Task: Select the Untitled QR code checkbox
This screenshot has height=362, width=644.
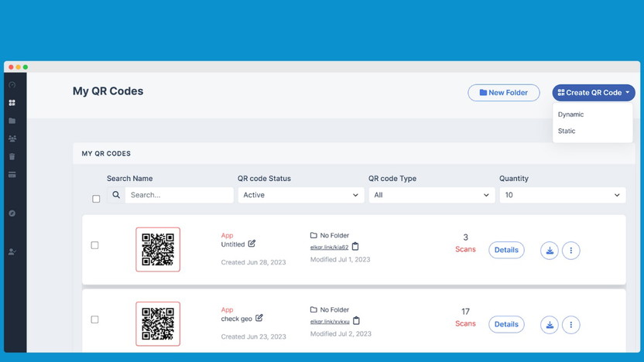Action: coord(94,245)
